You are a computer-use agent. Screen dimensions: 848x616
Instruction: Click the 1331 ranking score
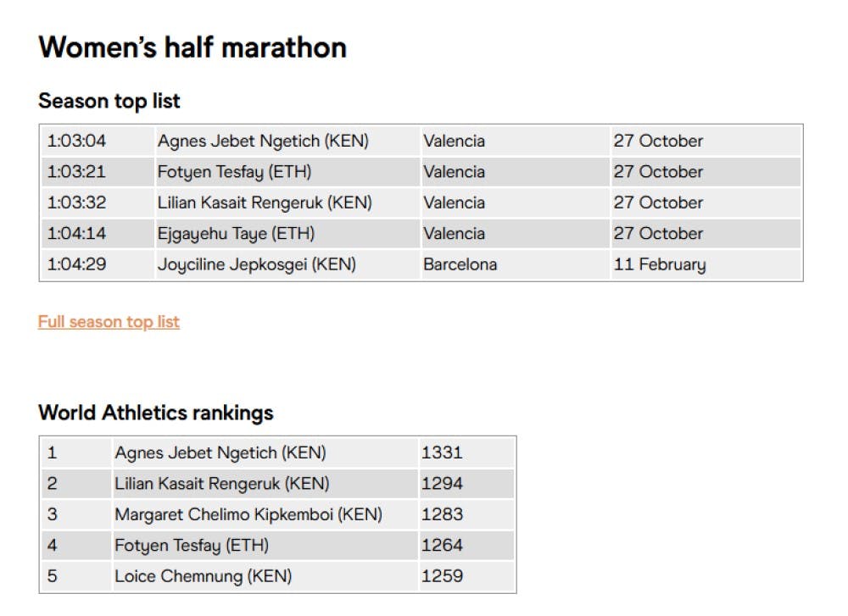click(x=442, y=452)
